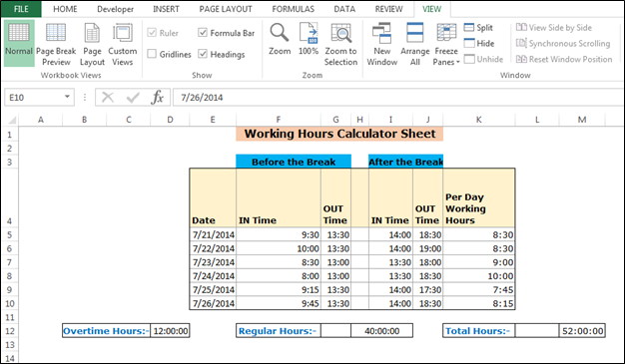The height and width of the screenshot is (364, 625).
Task: Open a New Window
Action: pos(381,44)
